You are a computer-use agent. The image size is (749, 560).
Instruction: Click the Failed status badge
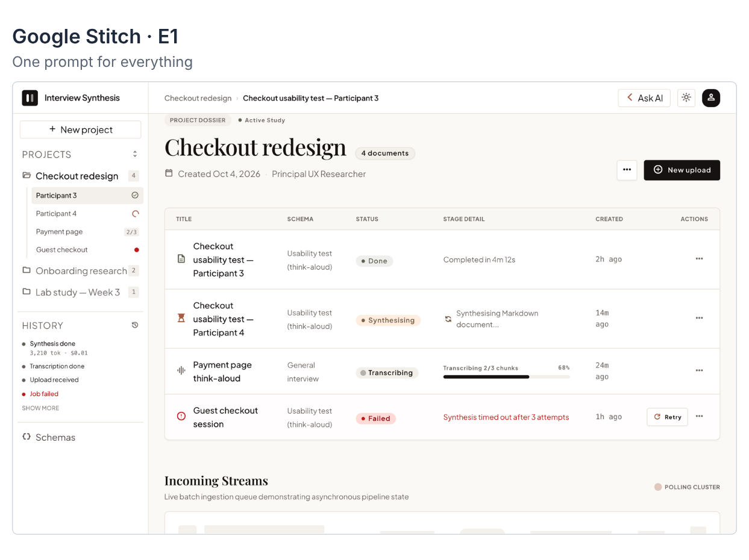point(375,418)
